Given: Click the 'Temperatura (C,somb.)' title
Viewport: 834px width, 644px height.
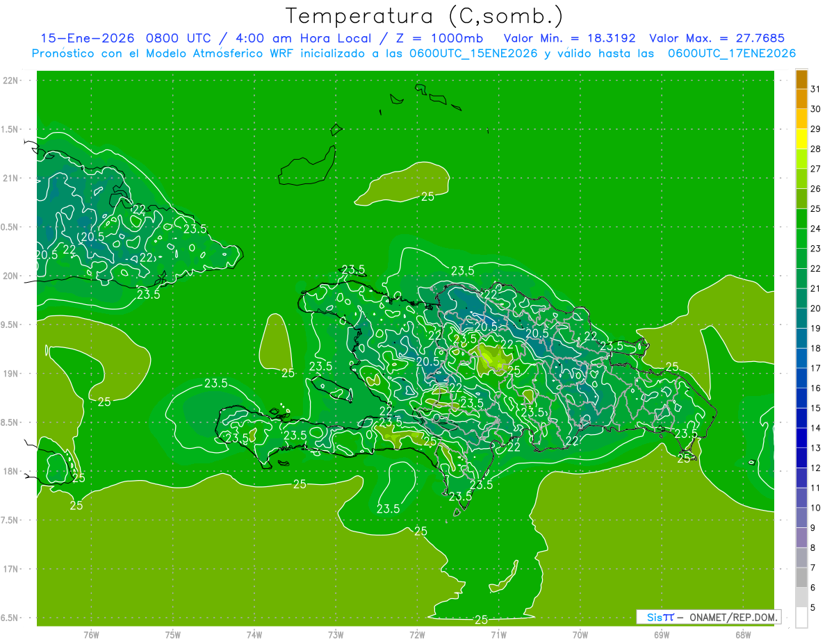Looking at the screenshot, I should tap(425, 16).
